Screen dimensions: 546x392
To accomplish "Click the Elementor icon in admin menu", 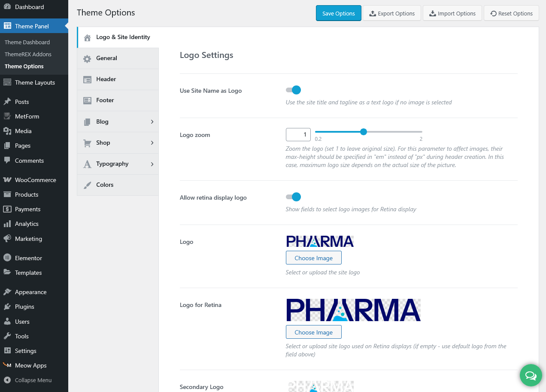I will point(7,258).
